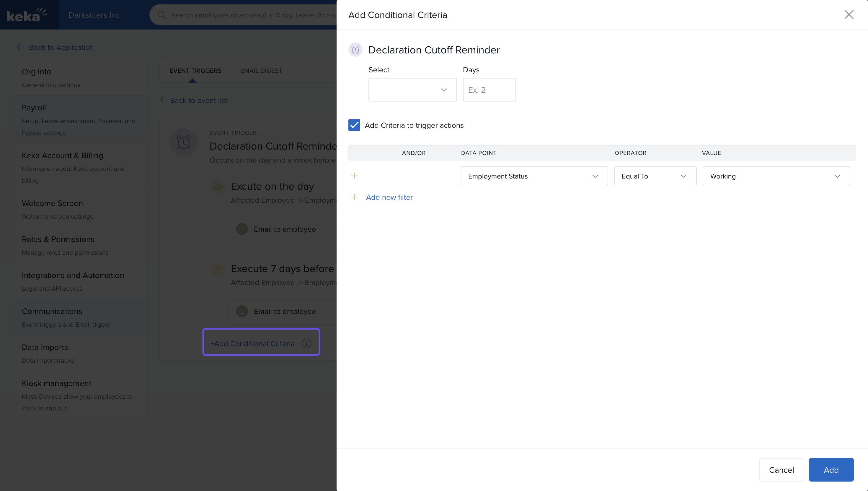Expand the Working value dropdown
The image size is (868, 491).
click(776, 176)
